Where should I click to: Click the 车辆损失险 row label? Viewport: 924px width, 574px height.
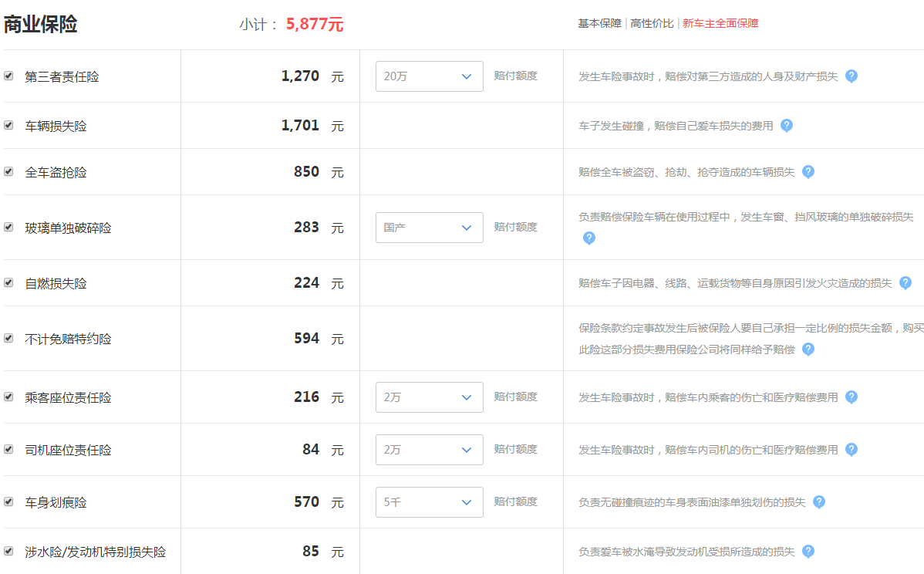click(x=56, y=126)
